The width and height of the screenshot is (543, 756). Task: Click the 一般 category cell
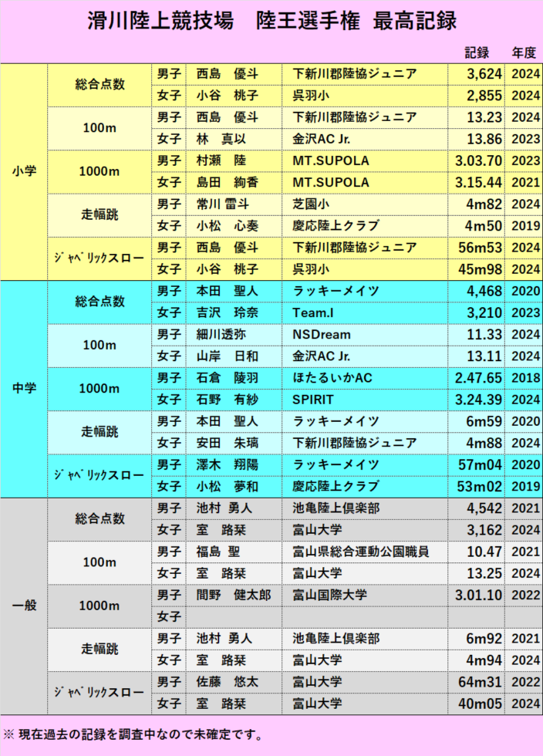coord(24,606)
